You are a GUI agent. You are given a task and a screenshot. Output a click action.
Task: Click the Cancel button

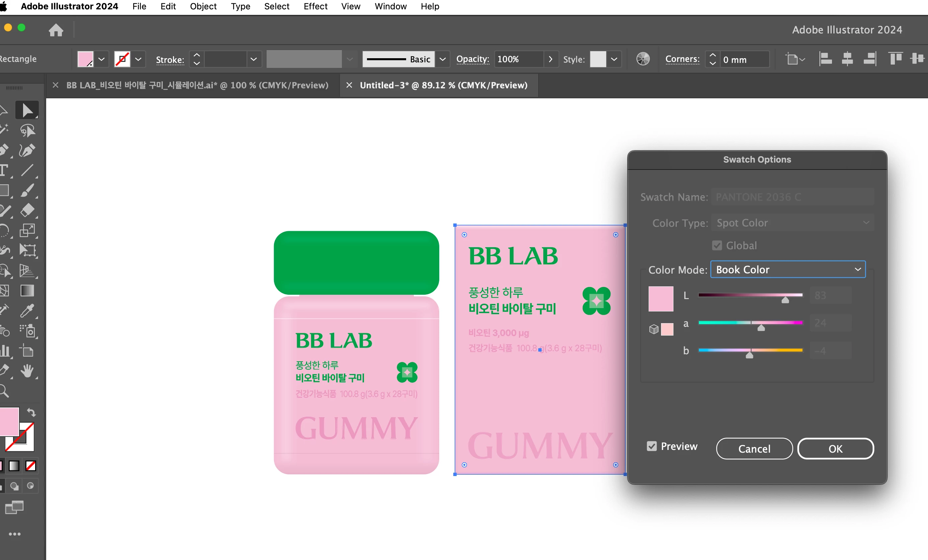[x=754, y=449]
